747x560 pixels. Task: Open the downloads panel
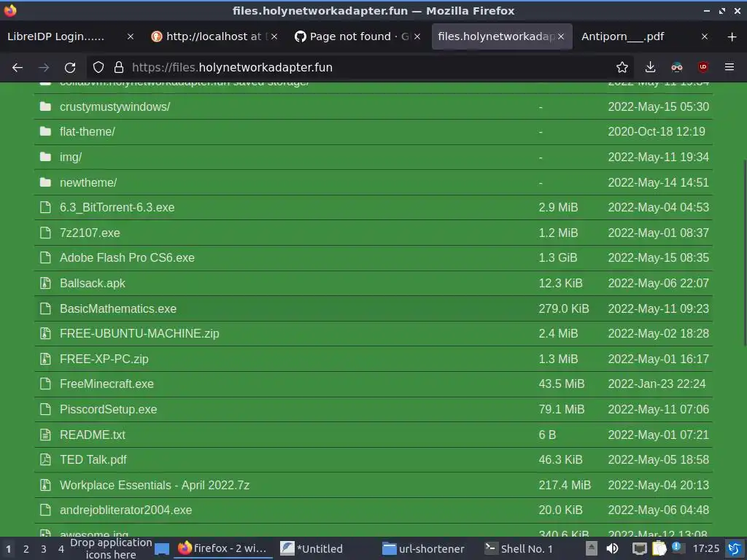click(650, 68)
